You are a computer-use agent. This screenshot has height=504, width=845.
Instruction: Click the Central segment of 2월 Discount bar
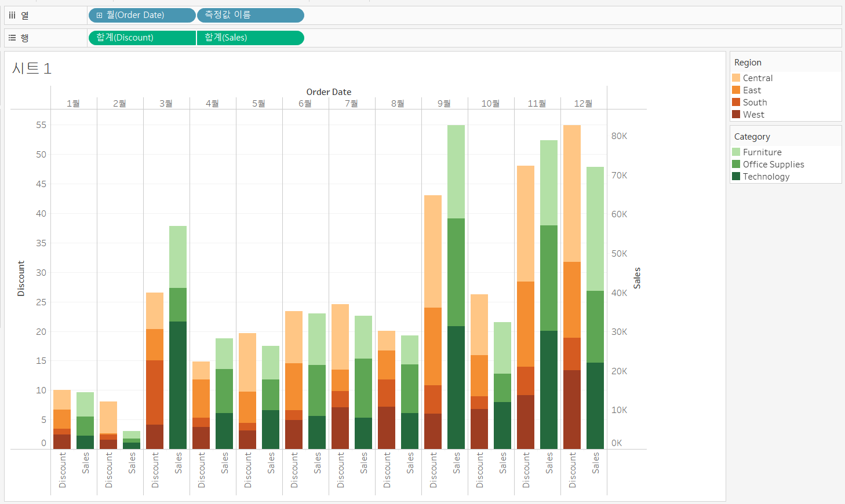coord(108,417)
